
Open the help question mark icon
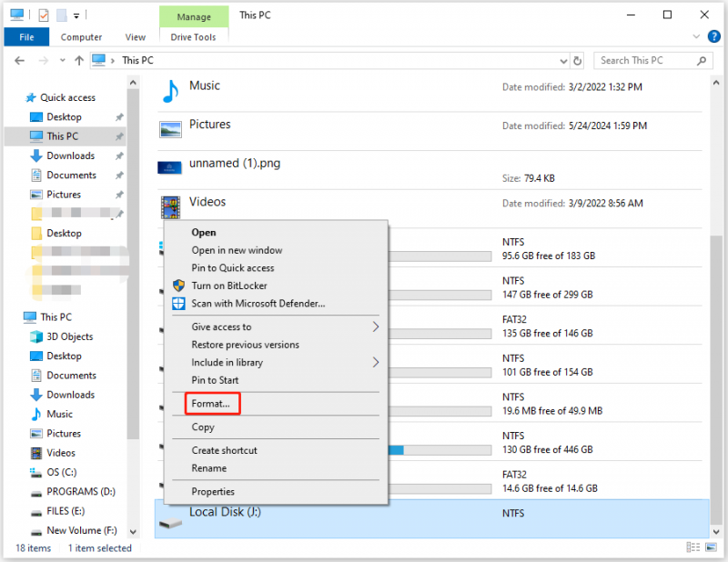[x=713, y=36]
